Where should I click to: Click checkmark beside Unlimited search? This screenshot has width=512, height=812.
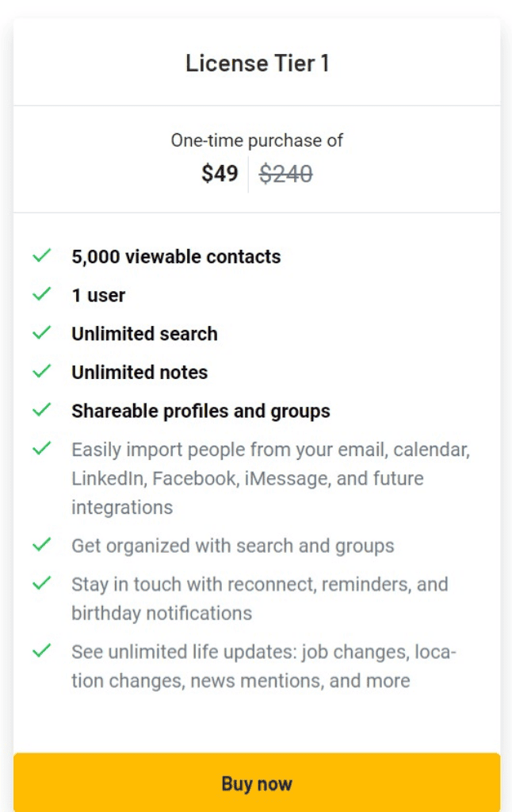pos(41,333)
